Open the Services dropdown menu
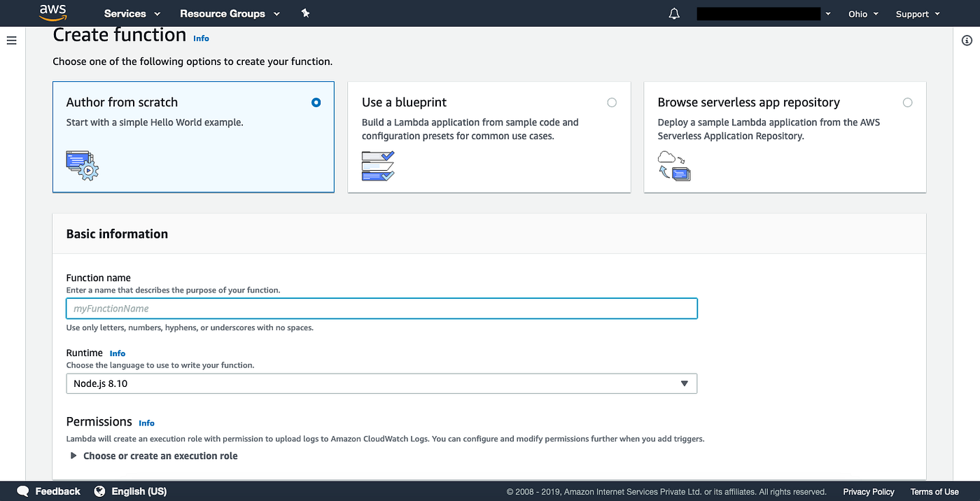The image size is (980, 501). pos(132,13)
